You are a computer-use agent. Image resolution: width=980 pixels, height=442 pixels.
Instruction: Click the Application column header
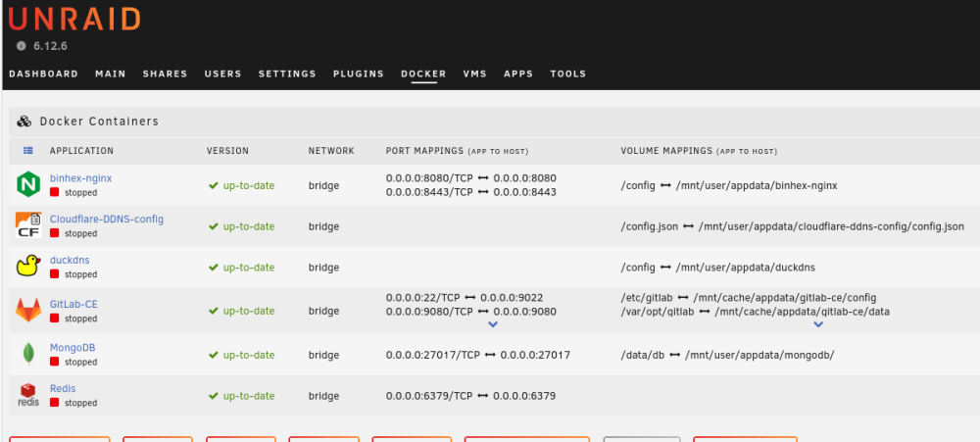82,151
